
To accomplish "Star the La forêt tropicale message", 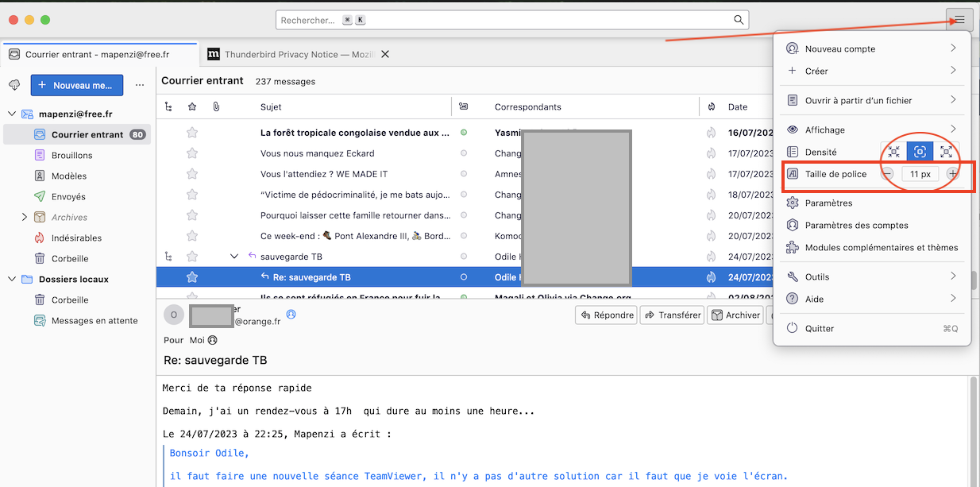I will (191, 133).
